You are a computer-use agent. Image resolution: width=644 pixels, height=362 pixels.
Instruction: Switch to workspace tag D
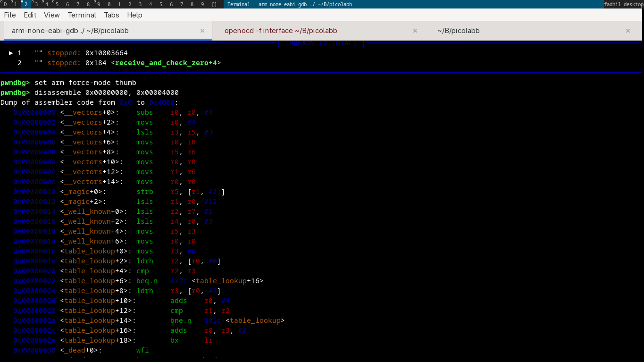[5, 4]
